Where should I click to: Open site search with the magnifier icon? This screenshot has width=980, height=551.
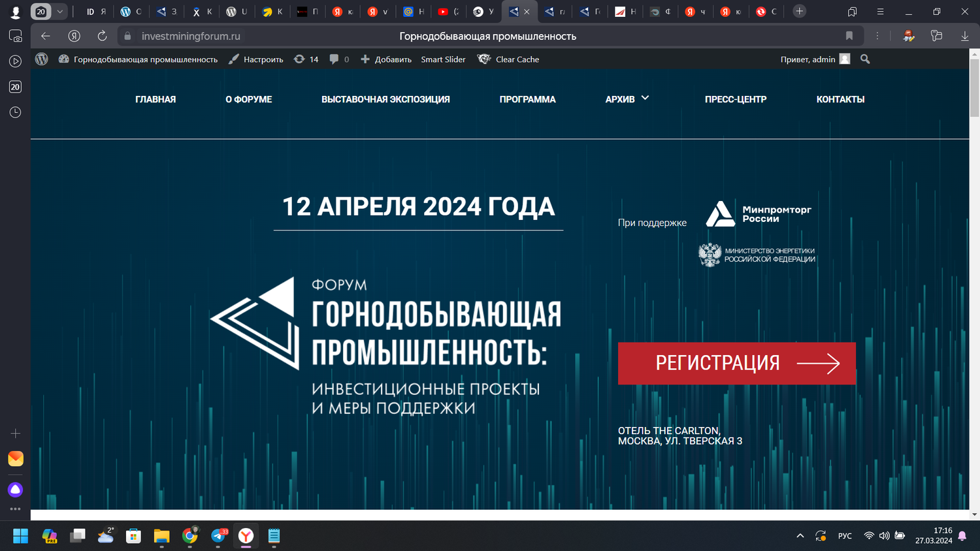tap(864, 59)
